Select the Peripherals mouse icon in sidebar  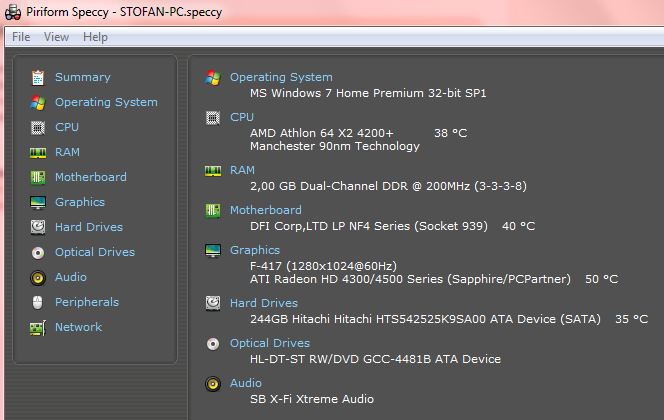[38, 302]
